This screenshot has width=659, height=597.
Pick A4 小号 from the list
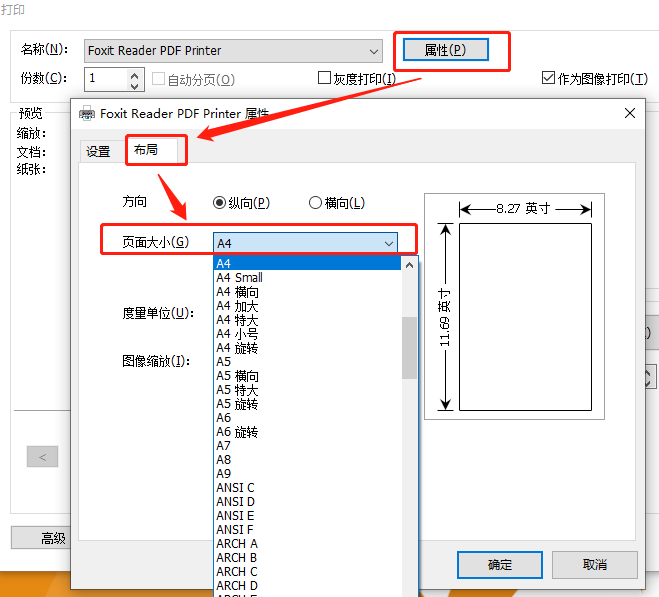point(308,334)
